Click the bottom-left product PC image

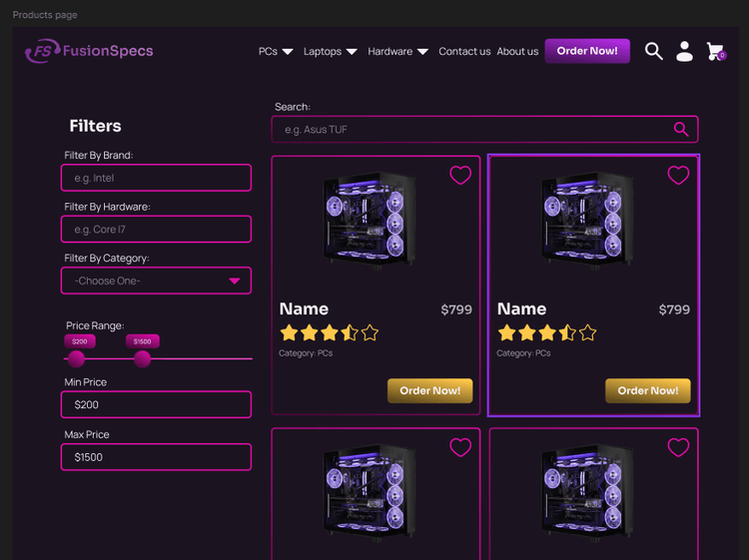pyautogui.click(x=370, y=492)
